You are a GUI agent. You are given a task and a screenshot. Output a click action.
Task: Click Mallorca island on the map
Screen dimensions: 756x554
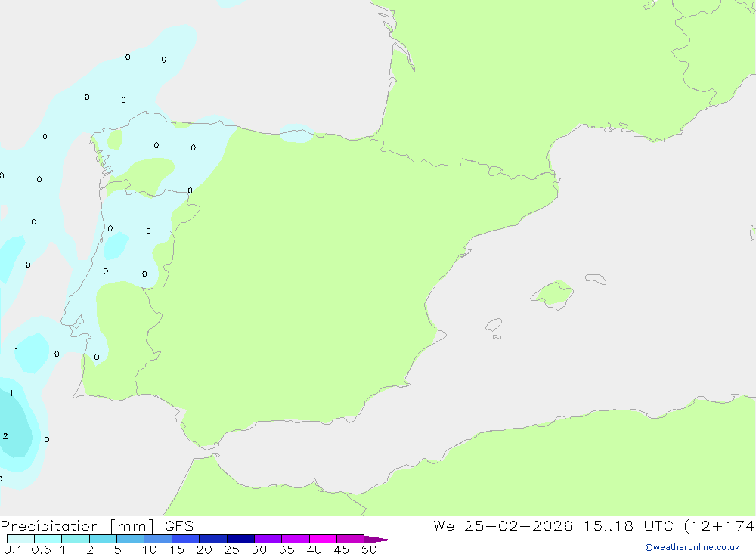[x=553, y=293]
